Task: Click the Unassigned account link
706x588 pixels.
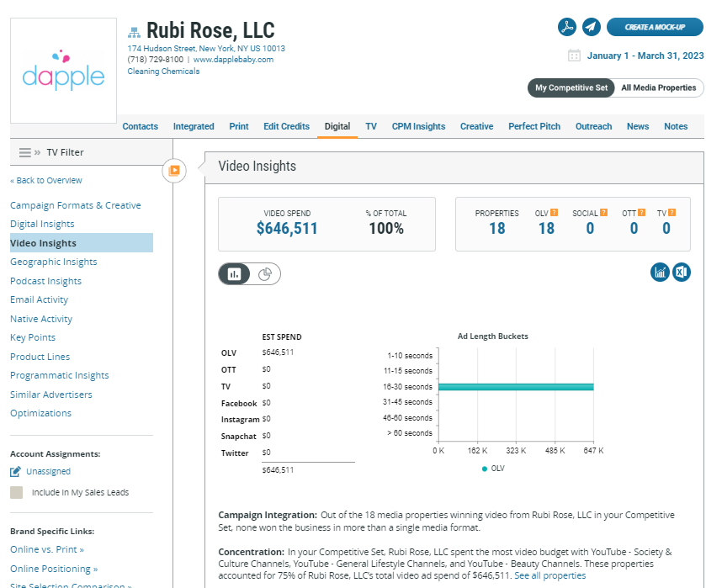Action: click(48, 471)
